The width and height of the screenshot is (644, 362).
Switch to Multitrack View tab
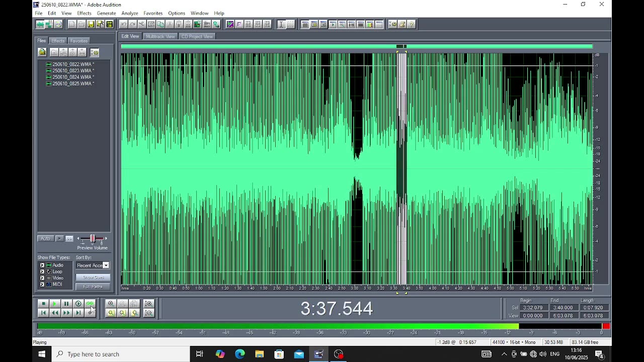click(x=160, y=36)
